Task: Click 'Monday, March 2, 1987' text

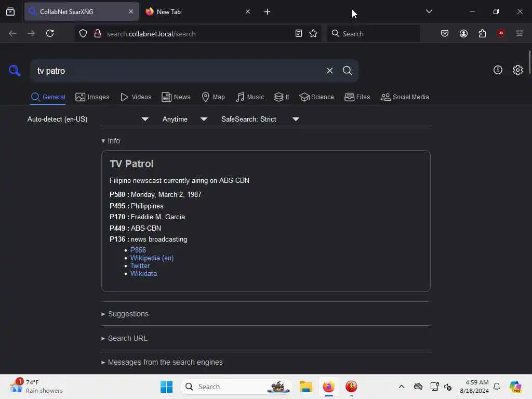Action: pos(166,194)
